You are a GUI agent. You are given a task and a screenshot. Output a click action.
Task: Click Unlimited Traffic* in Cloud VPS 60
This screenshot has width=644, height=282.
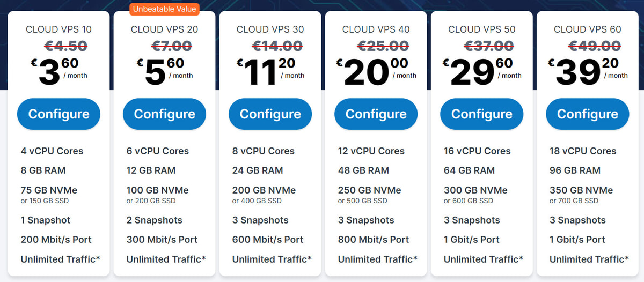tap(589, 259)
